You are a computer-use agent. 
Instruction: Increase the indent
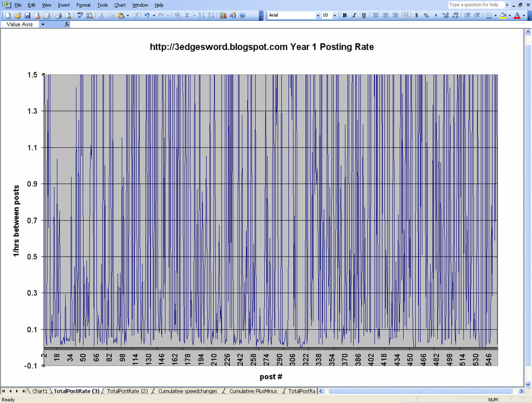[477, 15]
